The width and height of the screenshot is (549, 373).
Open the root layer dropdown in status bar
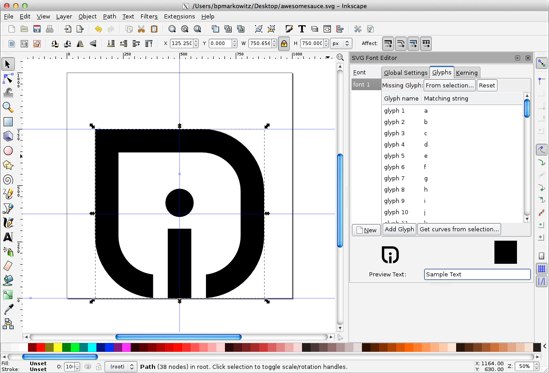pyautogui.click(x=120, y=367)
